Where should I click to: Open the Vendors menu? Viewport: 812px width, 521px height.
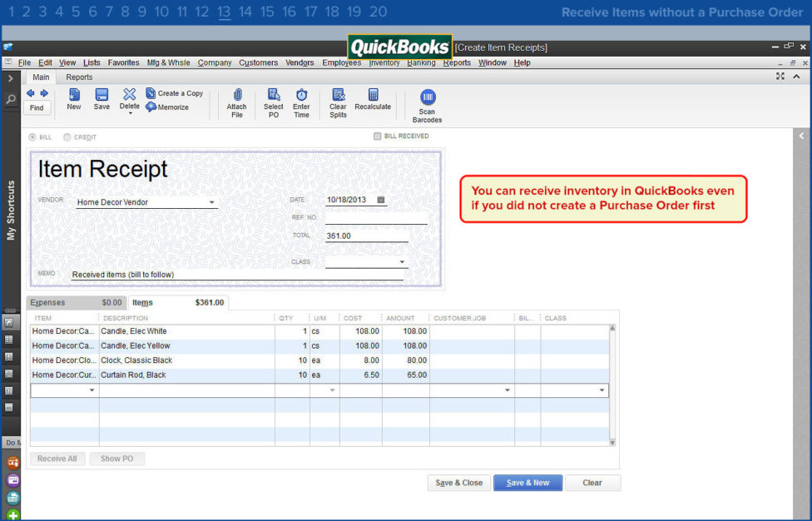pyautogui.click(x=300, y=62)
